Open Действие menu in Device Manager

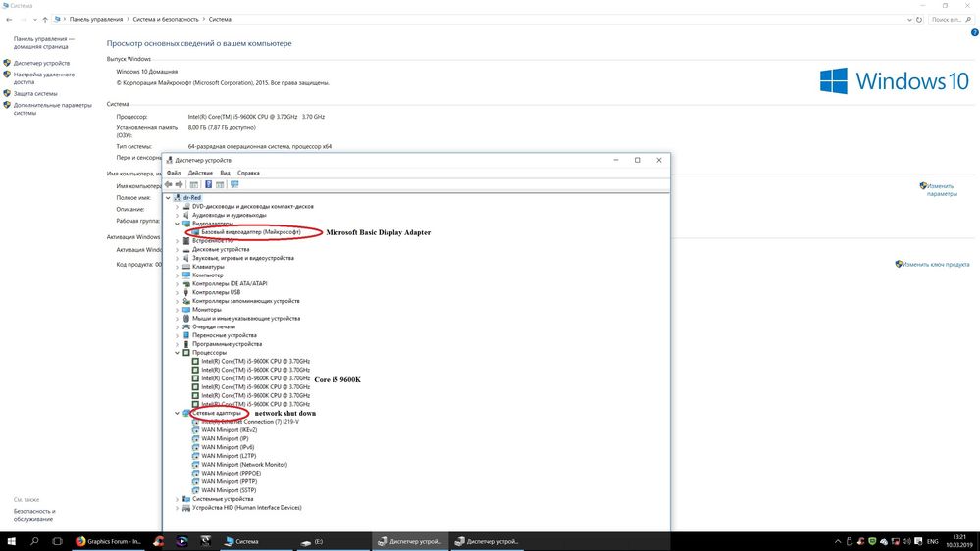(x=200, y=173)
